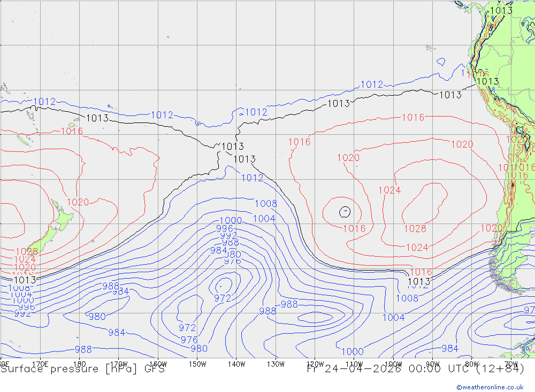Click the blue 996 label below the 1000 near 140W
This screenshot has width=535, height=392.
(225, 228)
